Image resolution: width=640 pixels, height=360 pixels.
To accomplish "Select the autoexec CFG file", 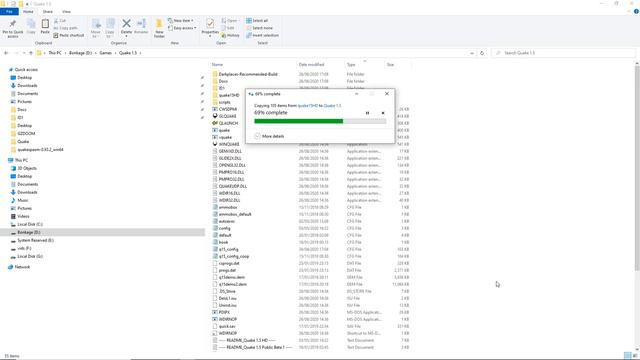I will 227,221.
